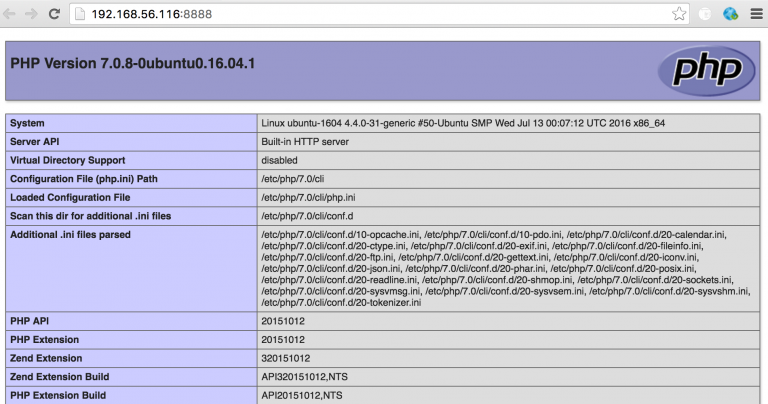The height and width of the screenshot is (404, 768).
Task: Click the Additional .ini files parsed label
Action: pos(70,235)
